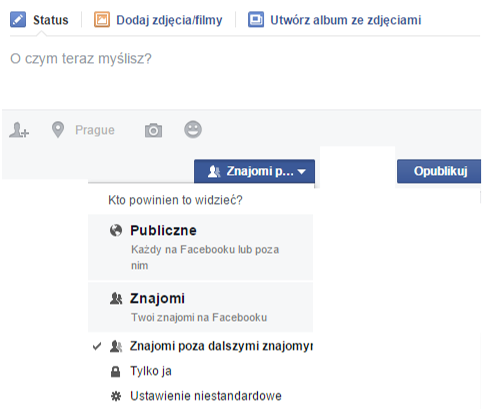The width and height of the screenshot is (484, 409).
Task: Select the Status tab
Action: 51,20
